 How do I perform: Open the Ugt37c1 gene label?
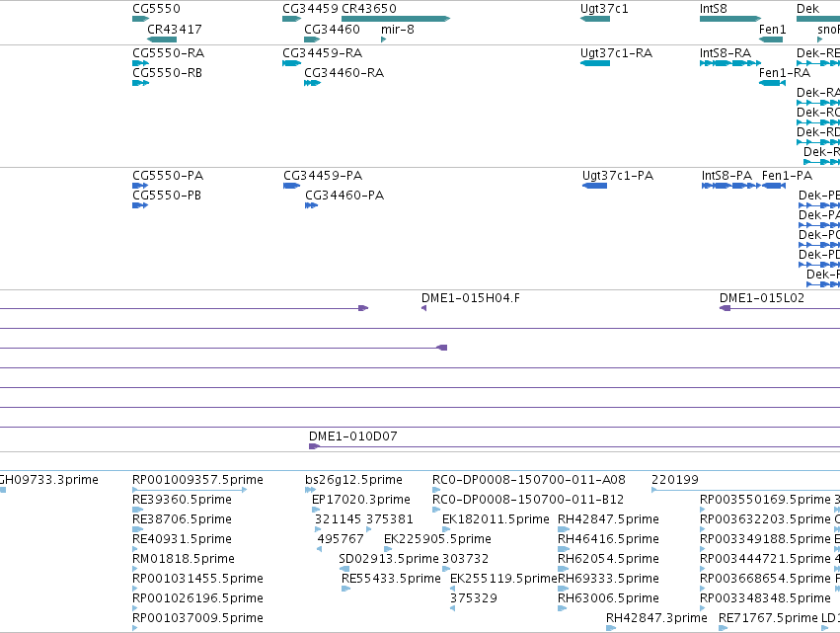tap(604, 9)
